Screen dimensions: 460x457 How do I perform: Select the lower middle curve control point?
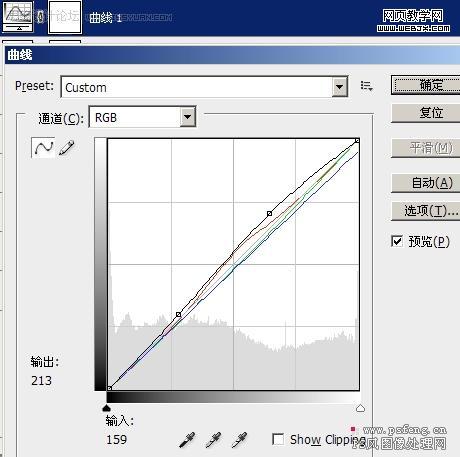point(179,314)
